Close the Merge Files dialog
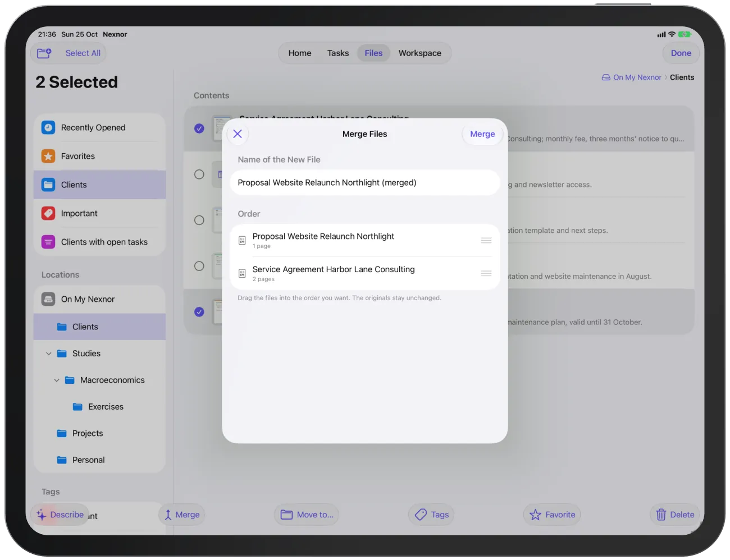The image size is (730, 560). [238, 134]
